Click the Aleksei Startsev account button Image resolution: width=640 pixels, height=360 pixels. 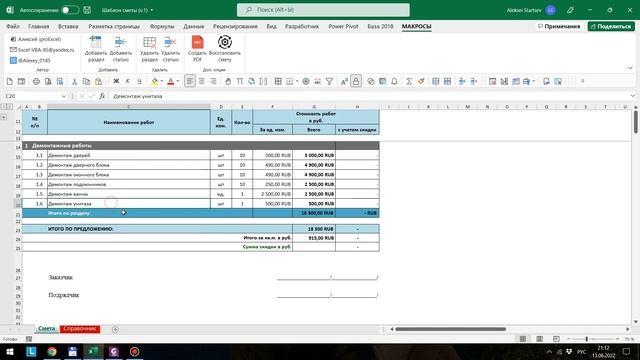531,10
